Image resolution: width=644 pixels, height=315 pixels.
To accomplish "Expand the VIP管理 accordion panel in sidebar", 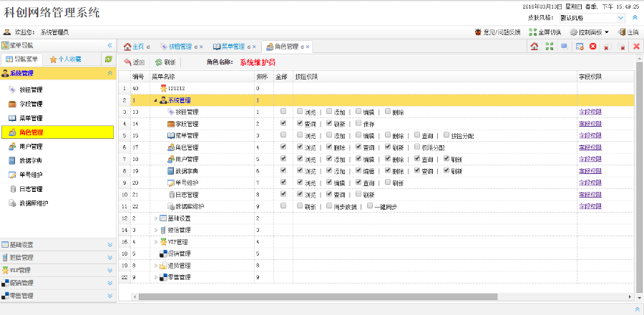I will coord(57,270).
